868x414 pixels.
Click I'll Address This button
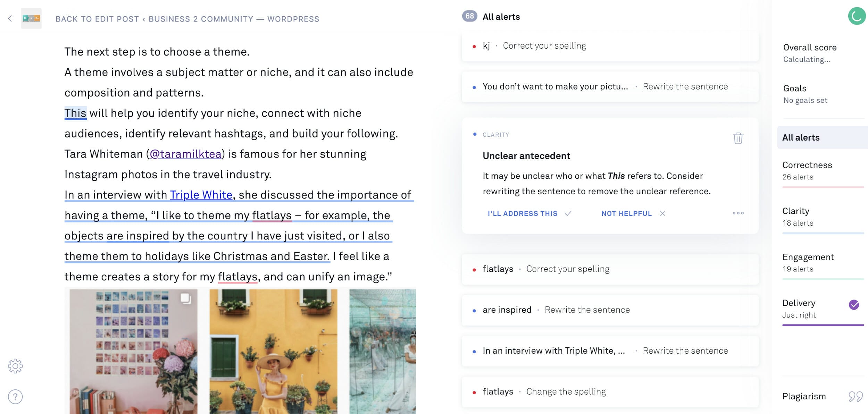pos(529,213)
